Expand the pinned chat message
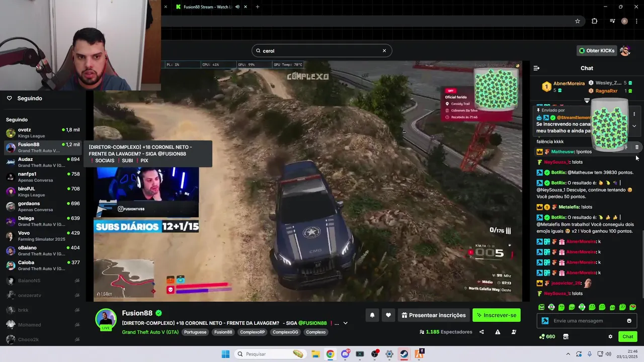The image size is (644, 362). pyautogui.click(x=634, y=126)
